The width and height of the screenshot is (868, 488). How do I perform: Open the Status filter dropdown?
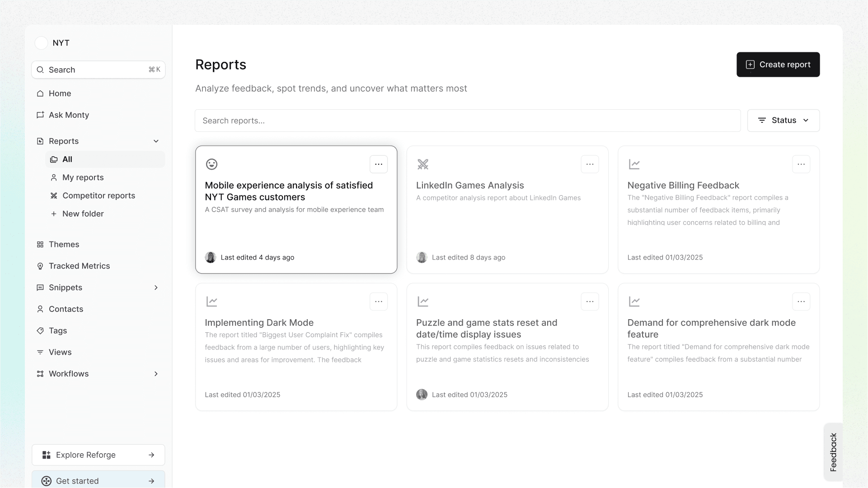pos(783,121)
